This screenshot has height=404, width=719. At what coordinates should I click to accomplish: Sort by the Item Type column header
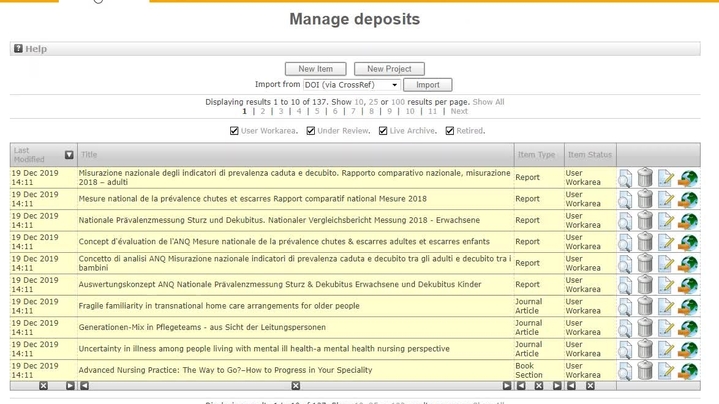[x=536, y=155]
